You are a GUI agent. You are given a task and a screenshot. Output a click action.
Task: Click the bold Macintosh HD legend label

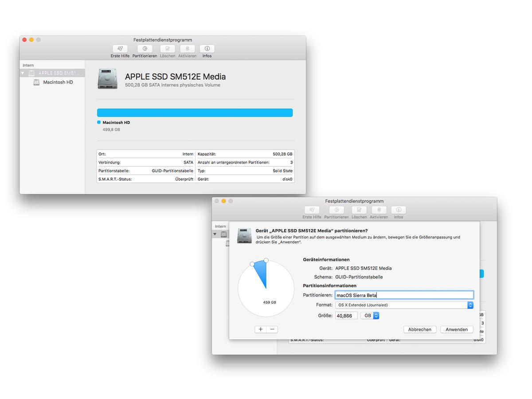pos(116,122)
